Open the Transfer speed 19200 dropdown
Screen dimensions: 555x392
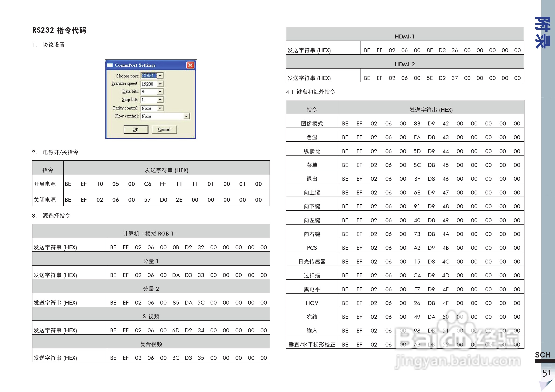point(160,84)
